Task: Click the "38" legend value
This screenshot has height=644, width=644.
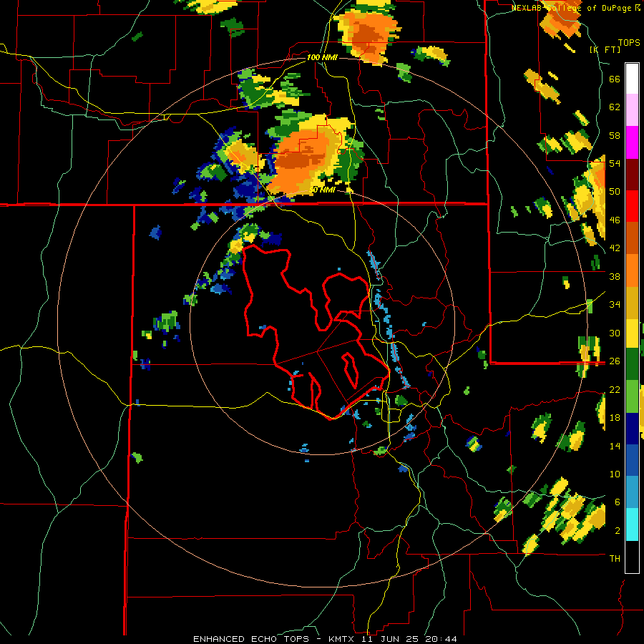Action: [x=615, y=276]
